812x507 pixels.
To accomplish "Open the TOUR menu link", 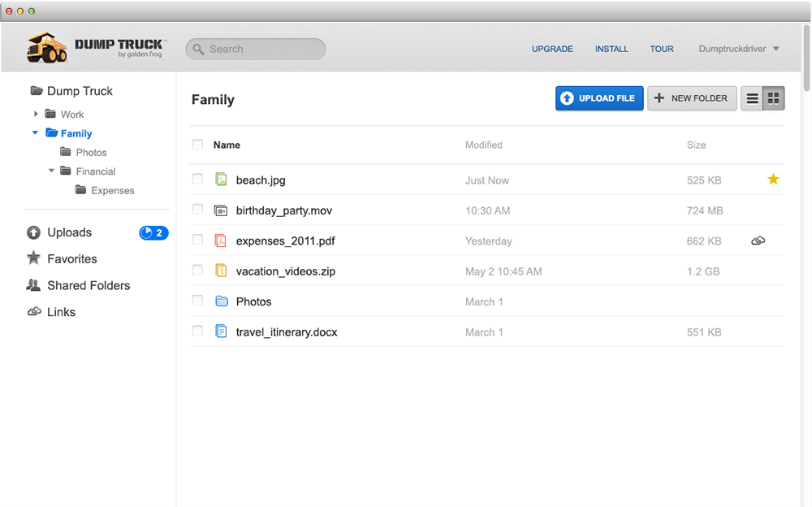I will pos(662,49).
